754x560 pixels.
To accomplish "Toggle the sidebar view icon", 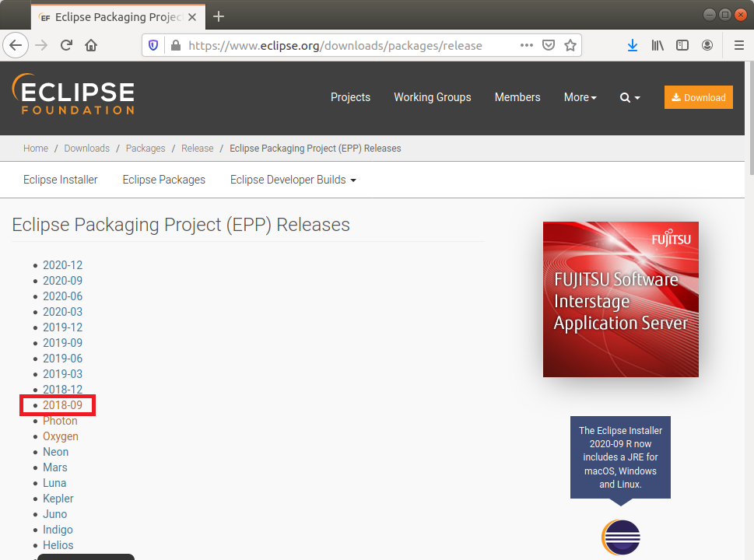I will (682, 45).
